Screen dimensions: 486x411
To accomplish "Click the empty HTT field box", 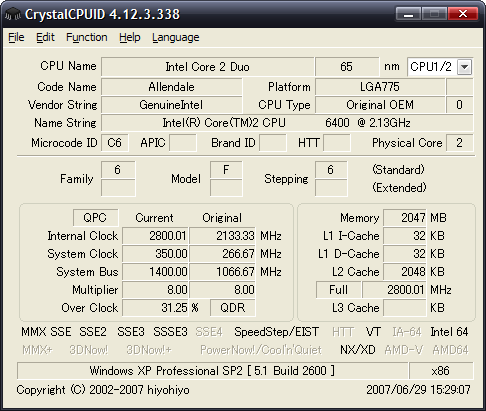I will point(337,143).
